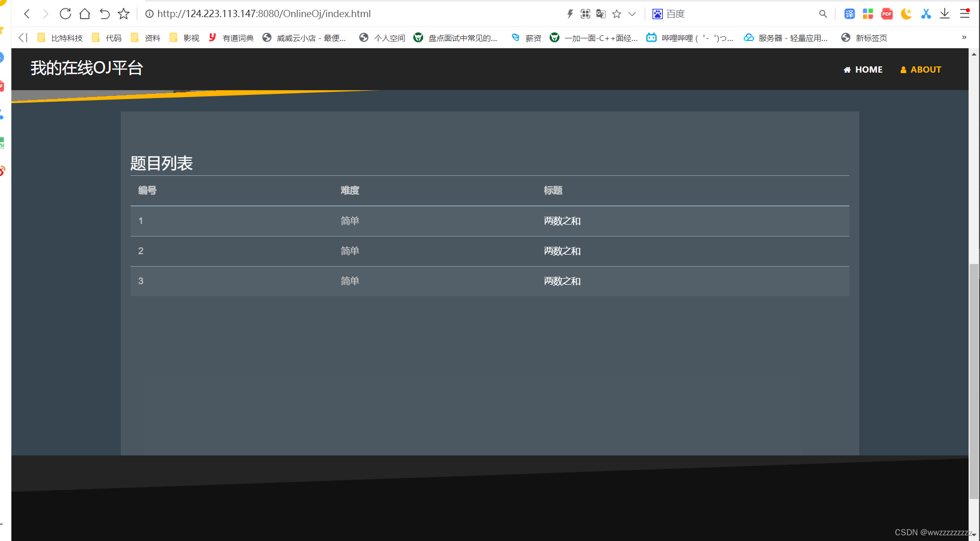Open the 一加一面-C++面经 bookmark

tap(594, 38)
